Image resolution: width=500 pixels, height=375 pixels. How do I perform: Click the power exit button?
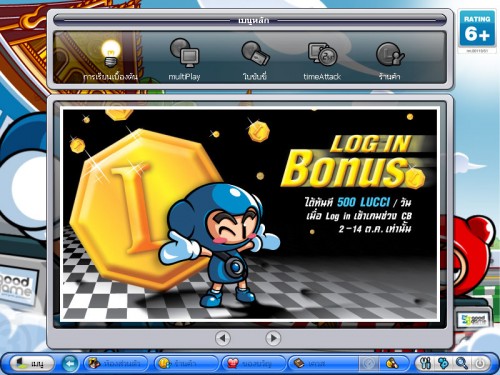pos(480,363)
